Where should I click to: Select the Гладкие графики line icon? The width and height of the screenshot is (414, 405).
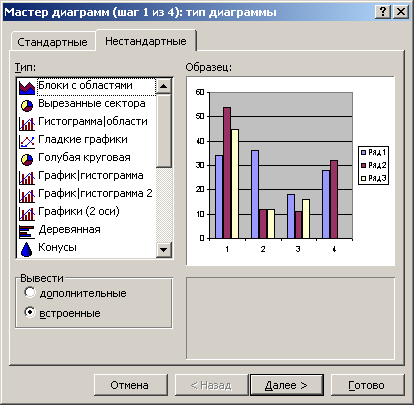click(27, 142)
